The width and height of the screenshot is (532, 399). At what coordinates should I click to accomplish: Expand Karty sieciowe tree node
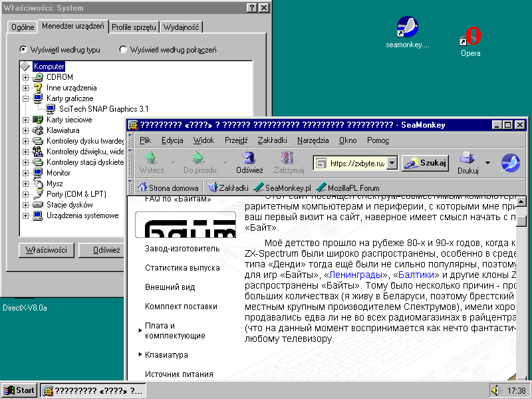[25, 120]
